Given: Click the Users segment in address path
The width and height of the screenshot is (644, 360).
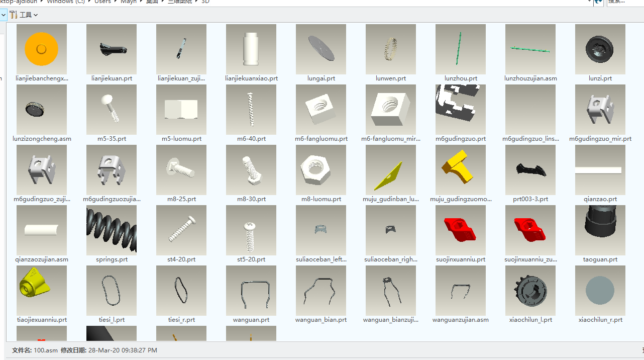Looking at the screenshot, I should 102,2.
